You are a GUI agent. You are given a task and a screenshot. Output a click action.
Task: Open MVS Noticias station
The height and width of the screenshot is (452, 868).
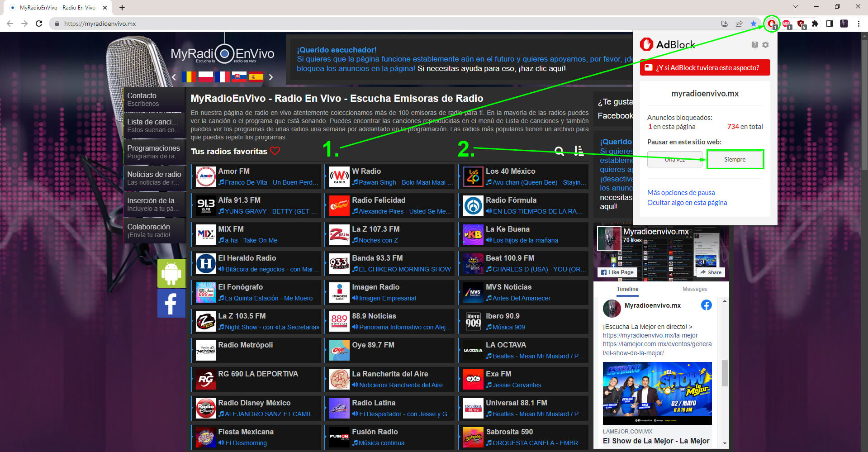(524, 292)
